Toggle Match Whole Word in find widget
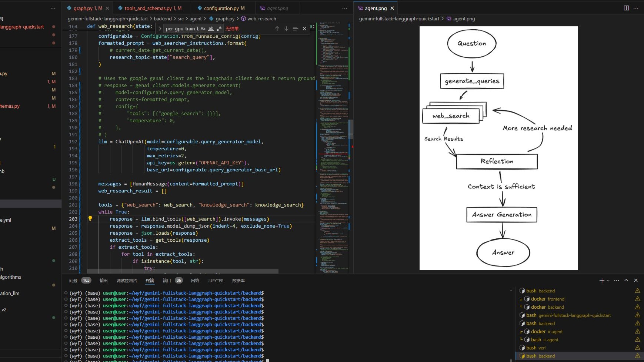This screenshot has height=362, width=644. click(211, 29)
